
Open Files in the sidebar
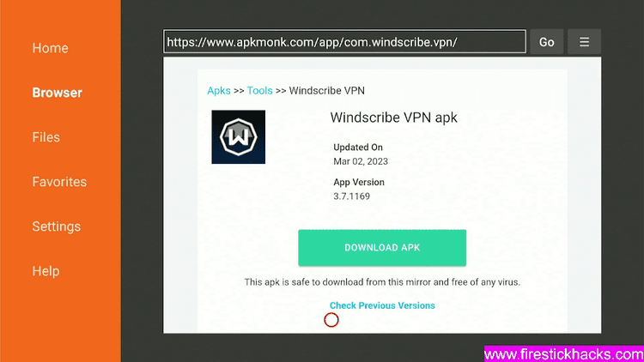click(x=46, y=137)
